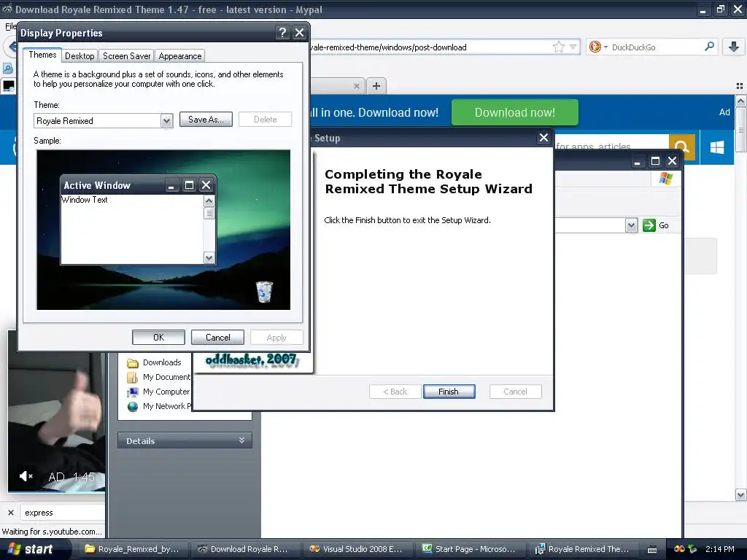Click the keyboard icon in system tray

[652, 550]
